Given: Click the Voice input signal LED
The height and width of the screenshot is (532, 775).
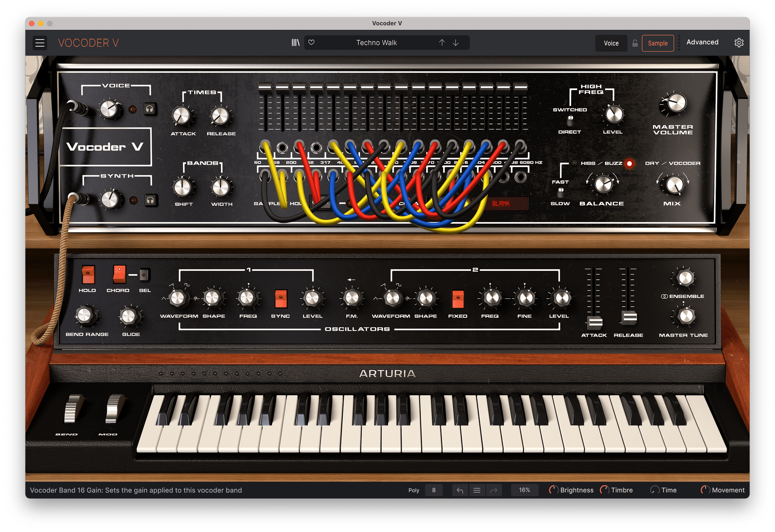Looking at the screenshot, I should (132, 109).
